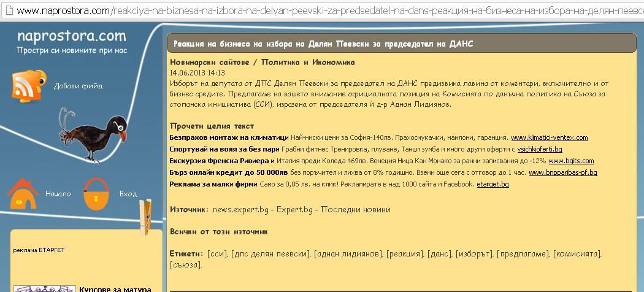
Task: Click Всички от този източник link
Action: [x=218, y=232]
